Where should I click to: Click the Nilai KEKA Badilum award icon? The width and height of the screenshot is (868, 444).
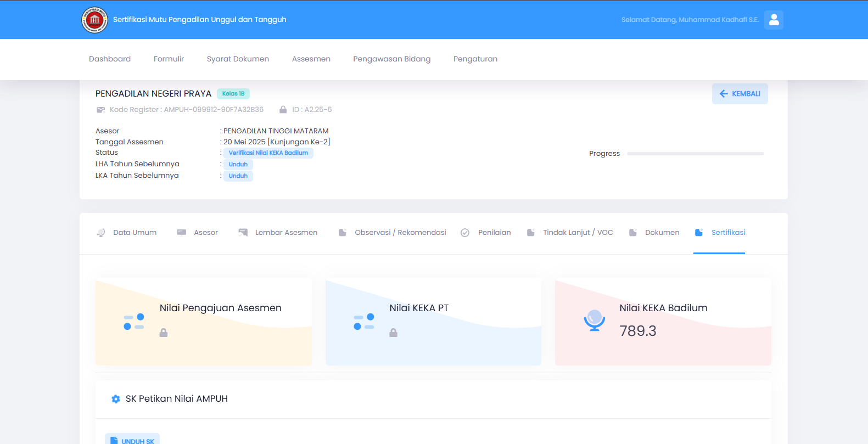594,321
